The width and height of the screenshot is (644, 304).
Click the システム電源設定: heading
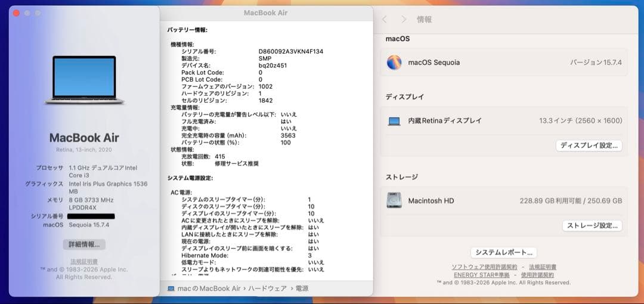coord(190,178)
